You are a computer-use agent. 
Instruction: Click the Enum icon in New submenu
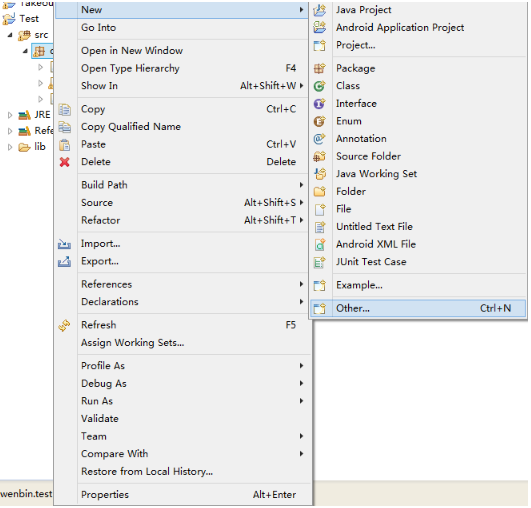320,121
